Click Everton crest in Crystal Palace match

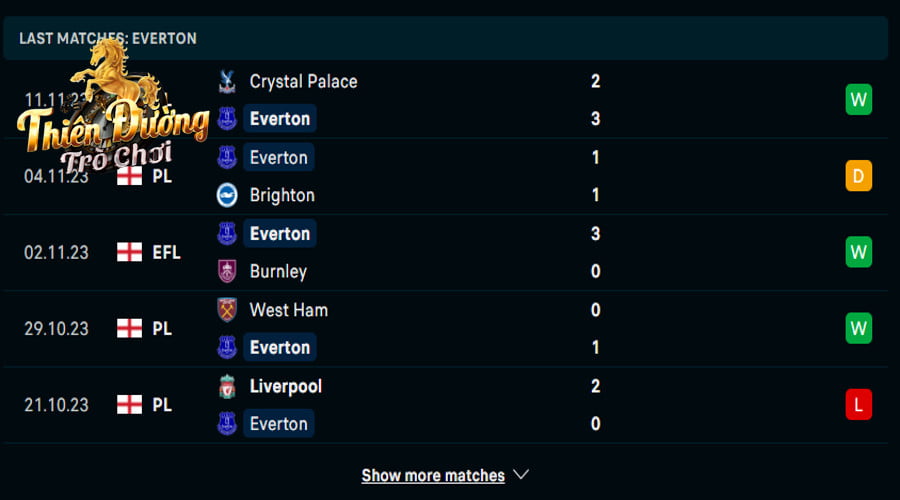coord(227,119)
